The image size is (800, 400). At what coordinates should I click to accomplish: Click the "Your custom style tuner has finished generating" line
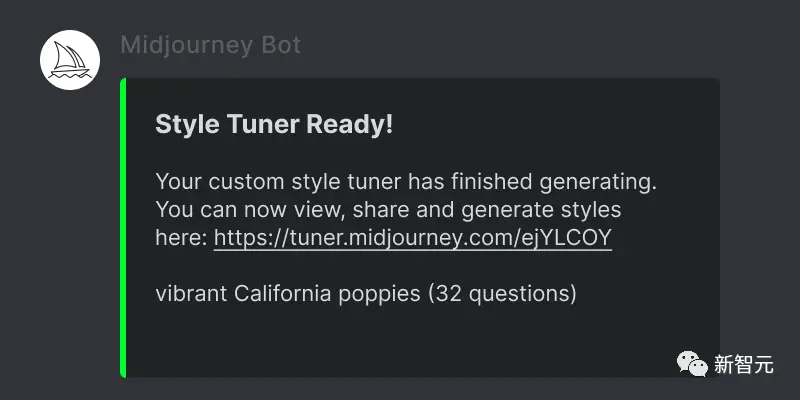[406, 182]
